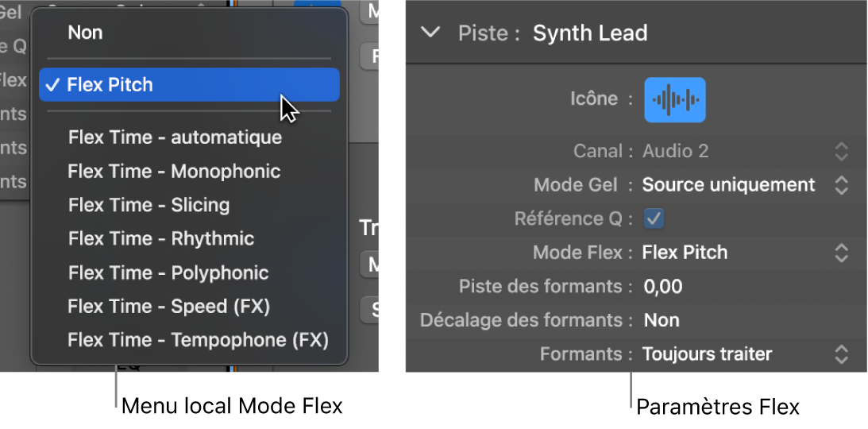Click the Décalage des formants Non value

pyautogui.click(x=662, y=320)
